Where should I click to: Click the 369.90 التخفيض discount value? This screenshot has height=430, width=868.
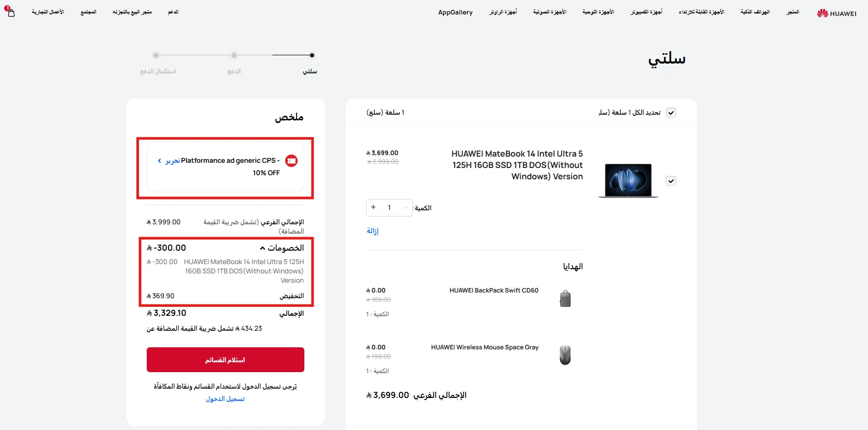(x=160, y=296)
